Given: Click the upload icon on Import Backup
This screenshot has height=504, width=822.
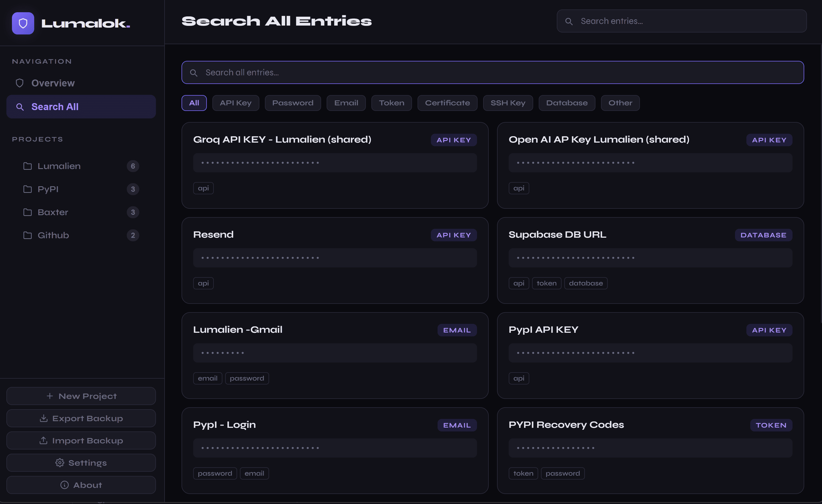Looking at the screenshot, I should click(43, 440).
